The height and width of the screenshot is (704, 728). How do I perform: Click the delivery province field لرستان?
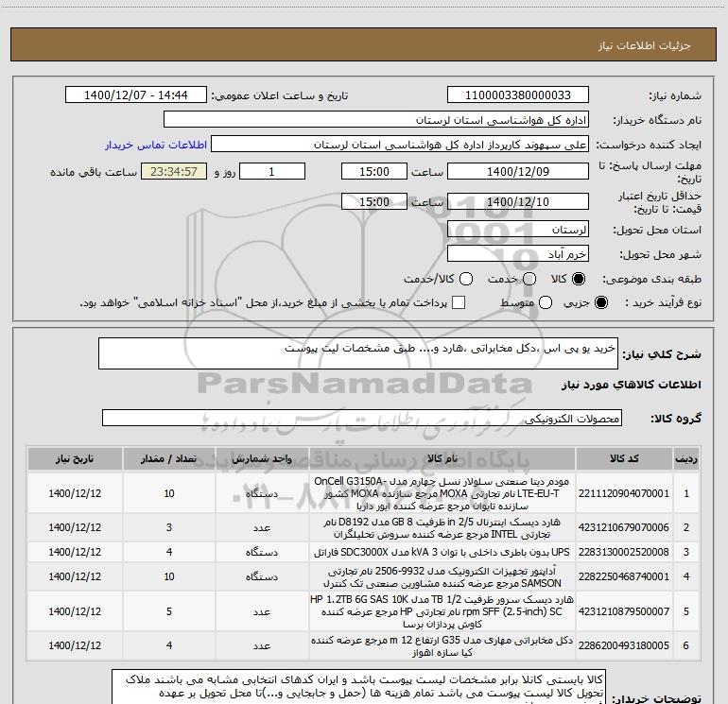(x=518, y=230)
